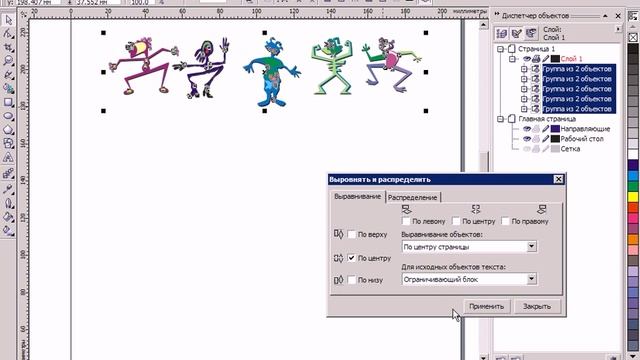The image size is (640, 360).
Task: Check the По низу checkbox
Action: click(351, 280)
